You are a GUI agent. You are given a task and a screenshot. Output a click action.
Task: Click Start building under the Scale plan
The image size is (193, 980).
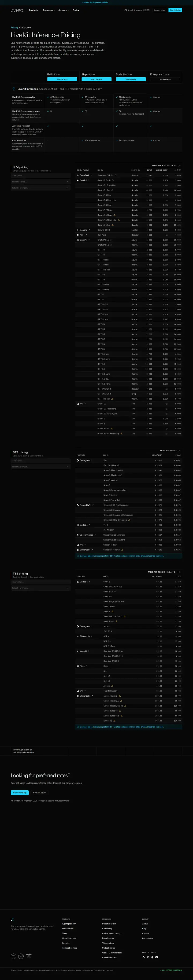[131, 79]
